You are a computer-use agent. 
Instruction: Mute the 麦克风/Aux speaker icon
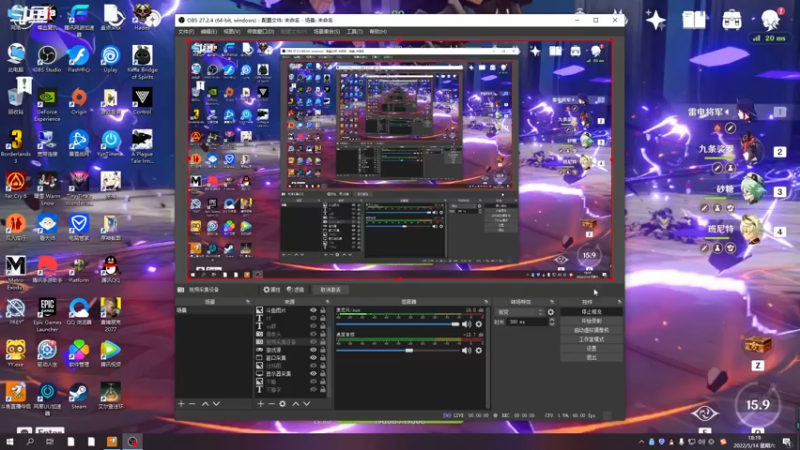(x=466, y=324)
